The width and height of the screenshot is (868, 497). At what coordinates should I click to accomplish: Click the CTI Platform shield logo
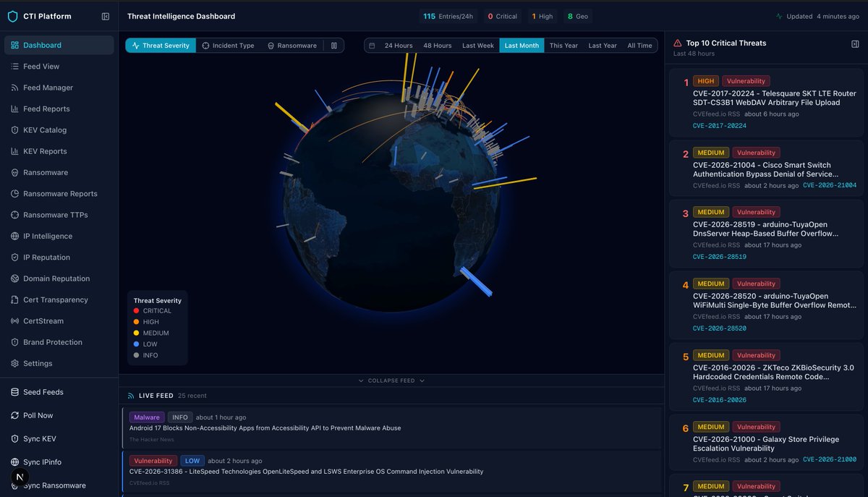[x=12, y=16]
